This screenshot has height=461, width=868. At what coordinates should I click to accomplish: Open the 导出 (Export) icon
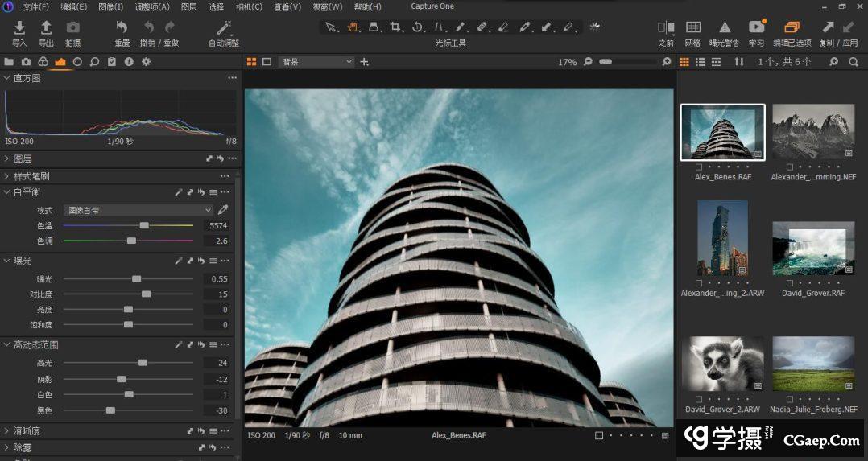click(47, 29)
